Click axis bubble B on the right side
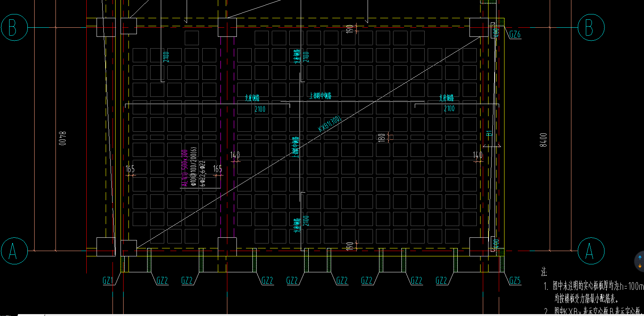Screen dimensions: 644x316 591,27
